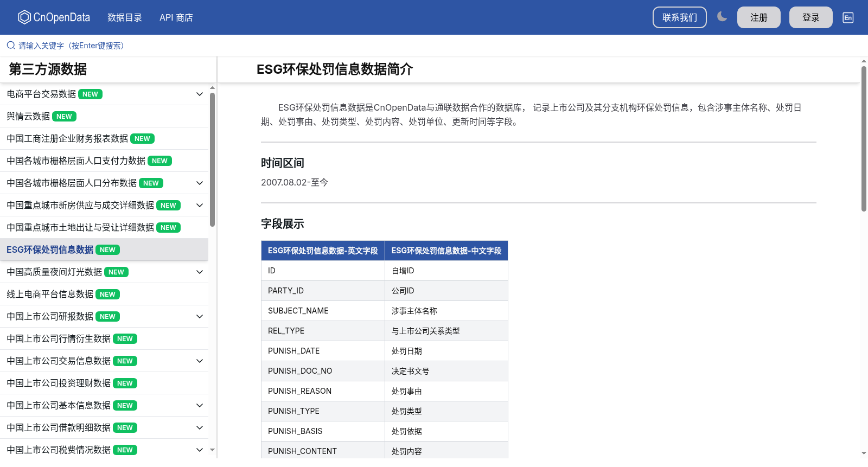Screen dimensions: 868x467
Task: Expand the 电商平台交易数据 chevron
Action: click(x=200, y=94)
